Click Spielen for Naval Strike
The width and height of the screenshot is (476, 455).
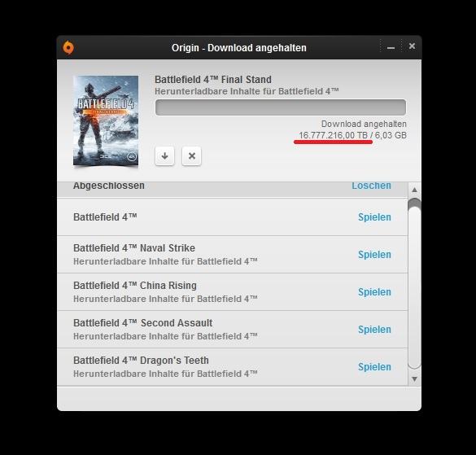(374, 255)
